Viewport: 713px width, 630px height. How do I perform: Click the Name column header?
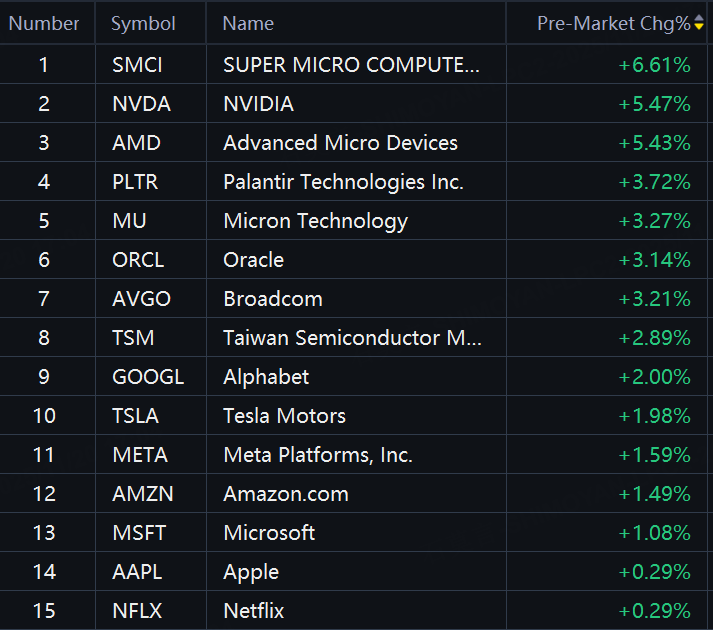[x=248, y=23]
